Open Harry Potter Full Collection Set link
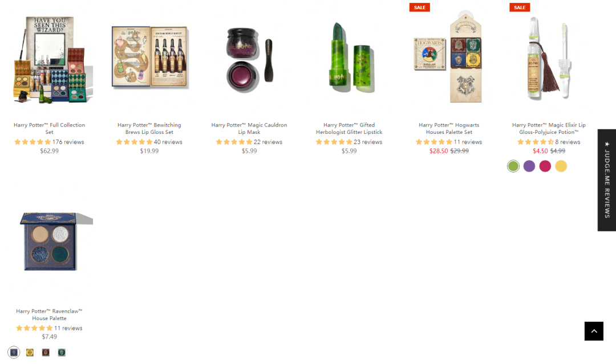 (49, 128)
